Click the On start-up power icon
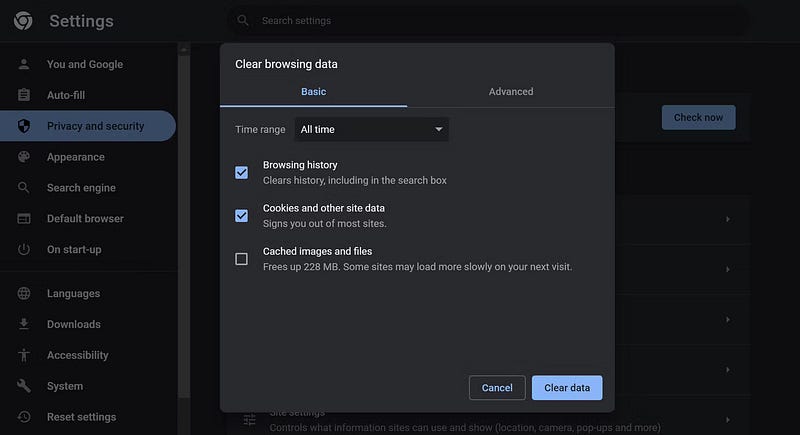 tap(23, 249)
